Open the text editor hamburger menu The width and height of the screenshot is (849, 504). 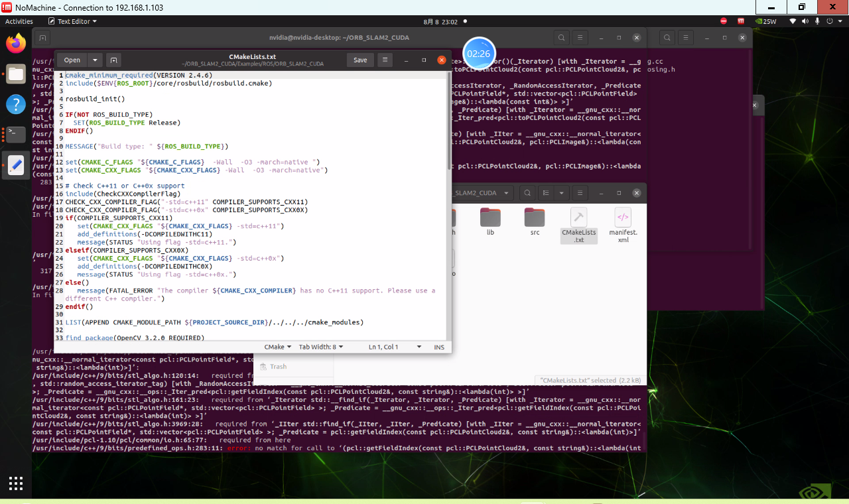[385, 60]
